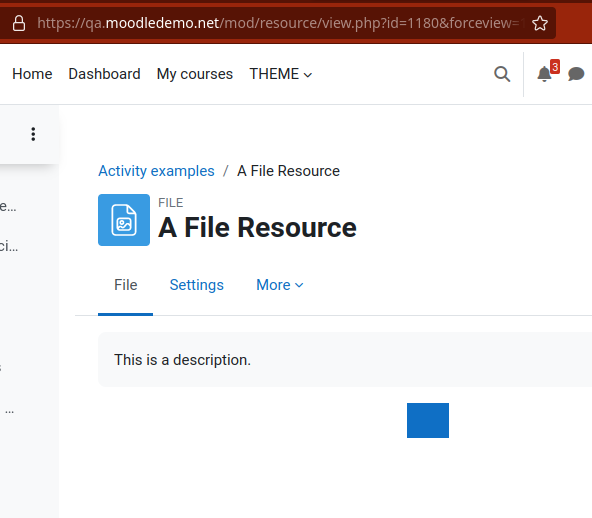
Task: Open the My courses menu item
Action: pyautogui.click(x=194, y=74)
